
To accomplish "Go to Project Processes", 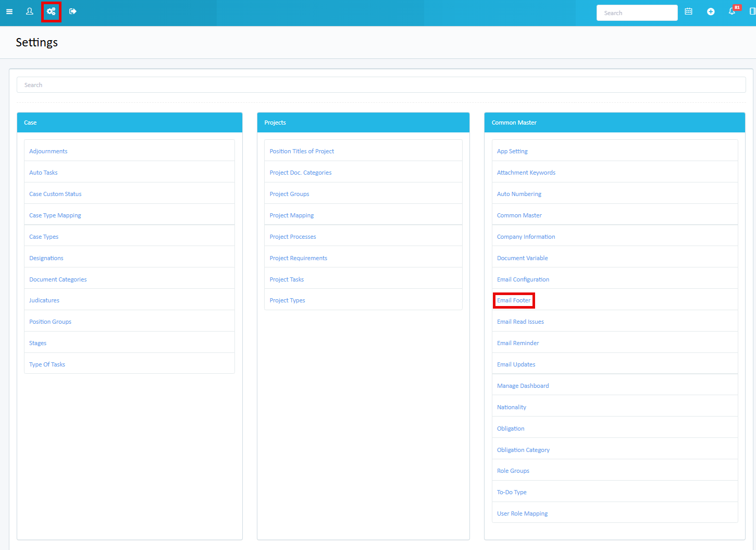I will [293, 237].
